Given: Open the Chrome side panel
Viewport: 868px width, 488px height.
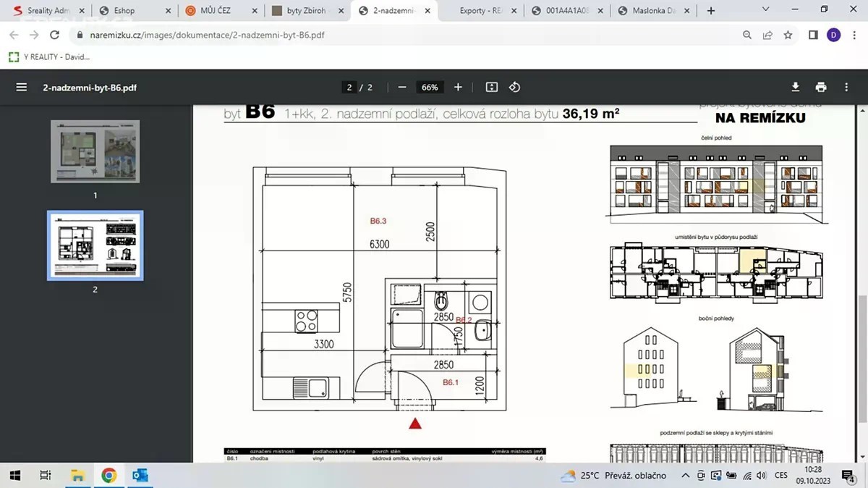Looking at the screenshot, I should 813,35.
